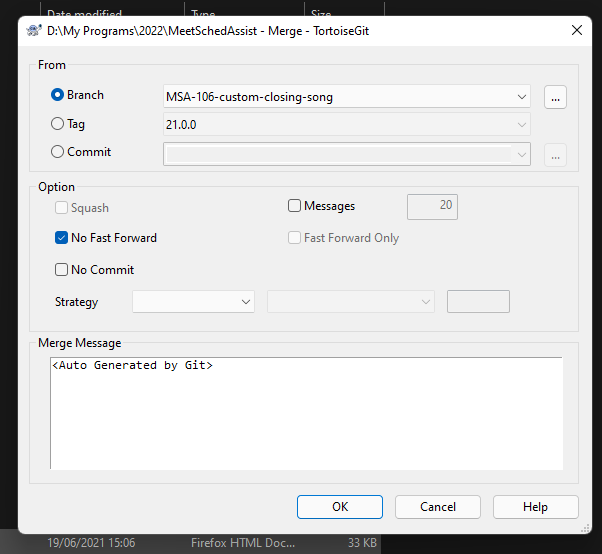This screenshot has width=602, height=554.
Task: Click the 33 KB size cell in Explorer
Action: [362, 543]
